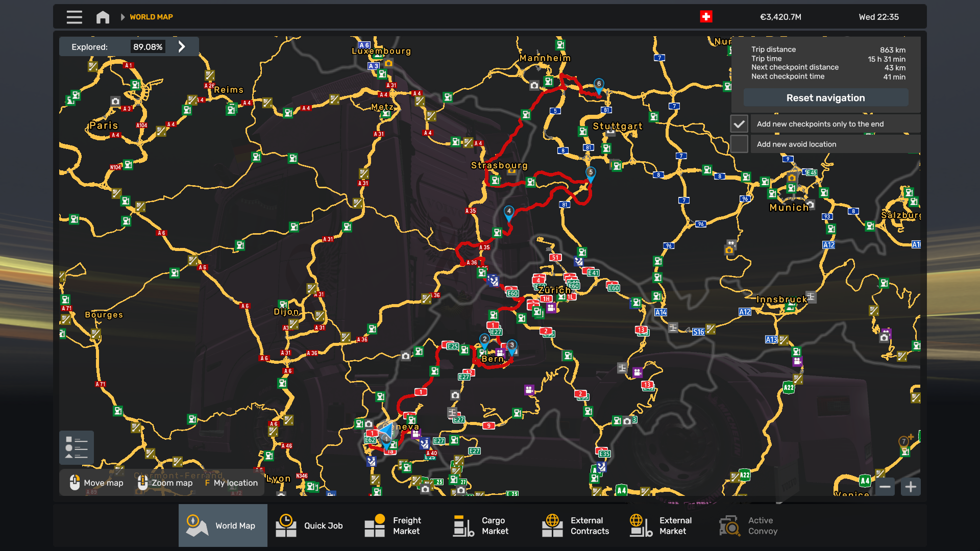Enable add new avoid location checkbox
This screenshot has height=551, width=980.
pos(739,144)
